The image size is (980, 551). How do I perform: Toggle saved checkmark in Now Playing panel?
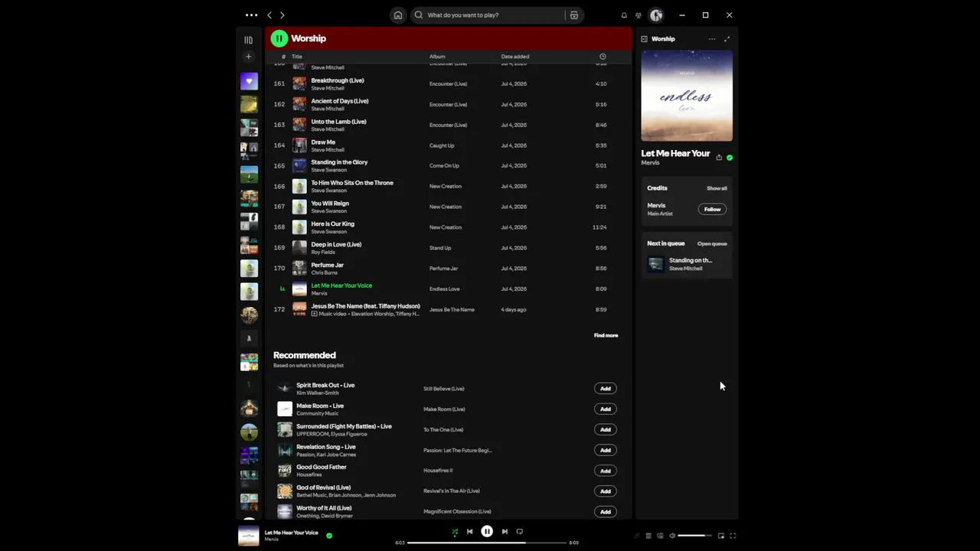[x=730, y=158]
